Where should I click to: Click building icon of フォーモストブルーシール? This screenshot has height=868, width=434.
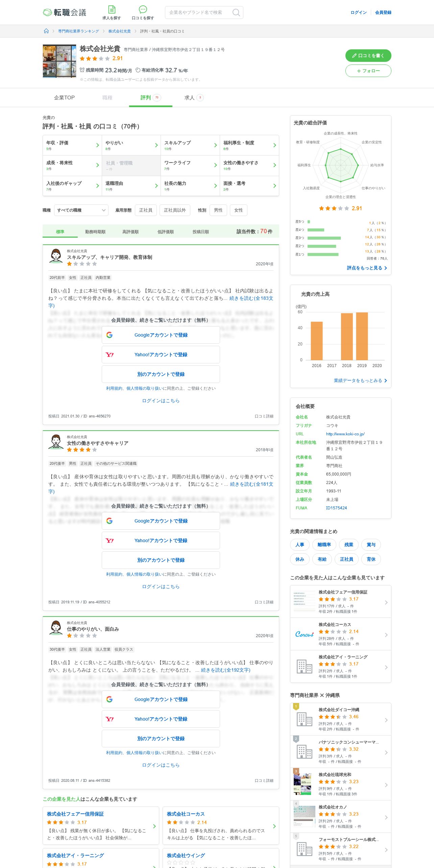pos(304,849)
